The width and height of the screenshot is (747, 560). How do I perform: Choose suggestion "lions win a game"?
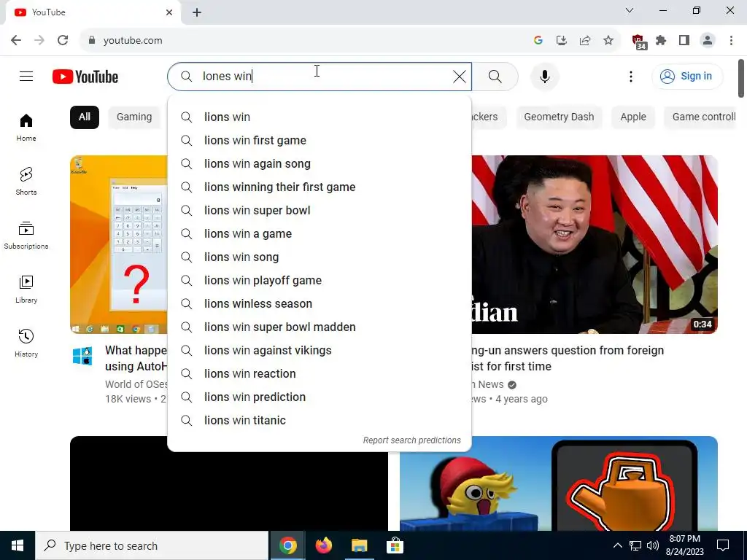coord(320,234)
